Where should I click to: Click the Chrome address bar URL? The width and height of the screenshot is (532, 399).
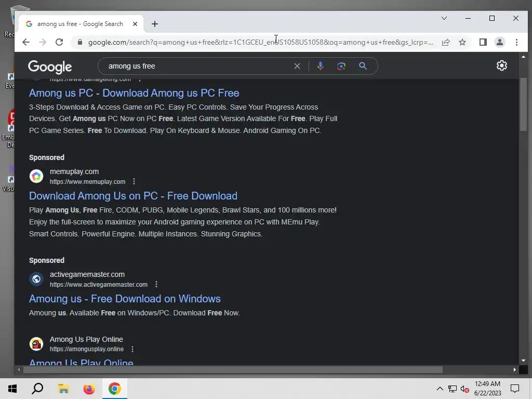coord(261,42)
